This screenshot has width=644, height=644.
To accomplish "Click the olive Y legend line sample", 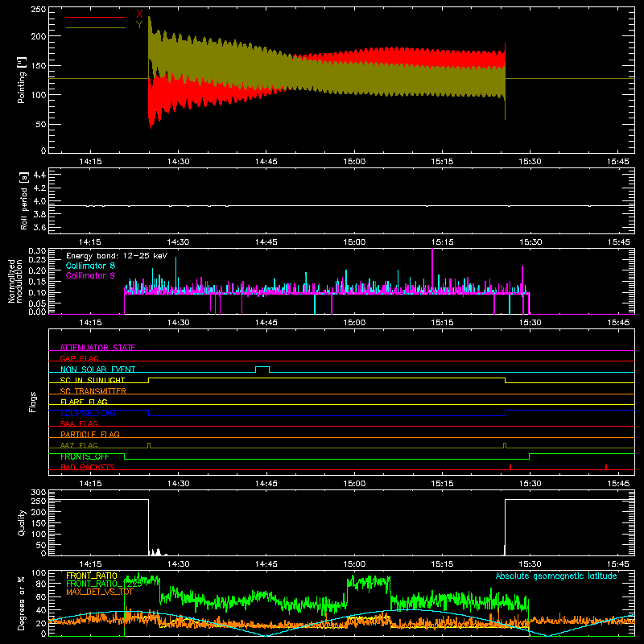I will [x=96, y=28].
